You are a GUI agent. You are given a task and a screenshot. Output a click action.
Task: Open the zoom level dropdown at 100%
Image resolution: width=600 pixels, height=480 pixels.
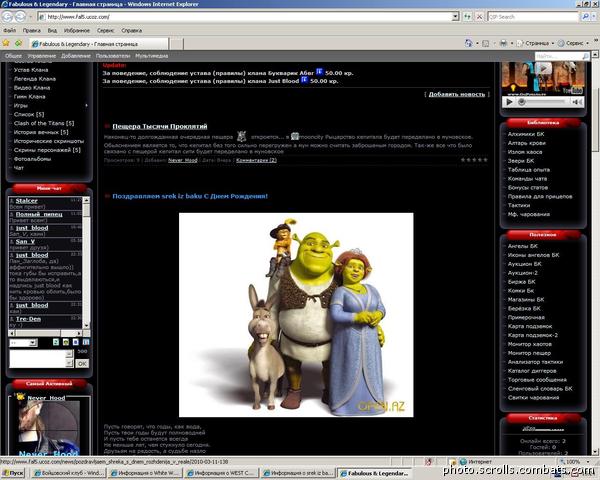tap(588, 462)
